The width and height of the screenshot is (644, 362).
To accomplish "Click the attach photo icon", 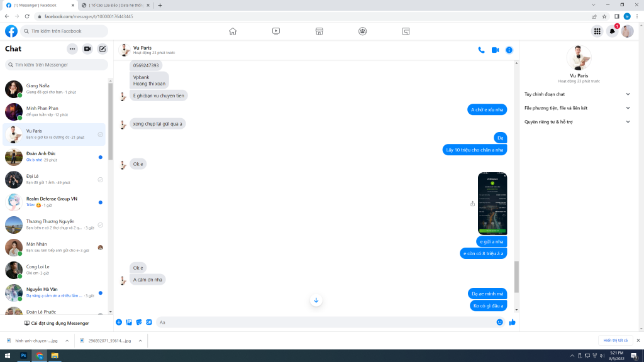I will tap(129, 322).
